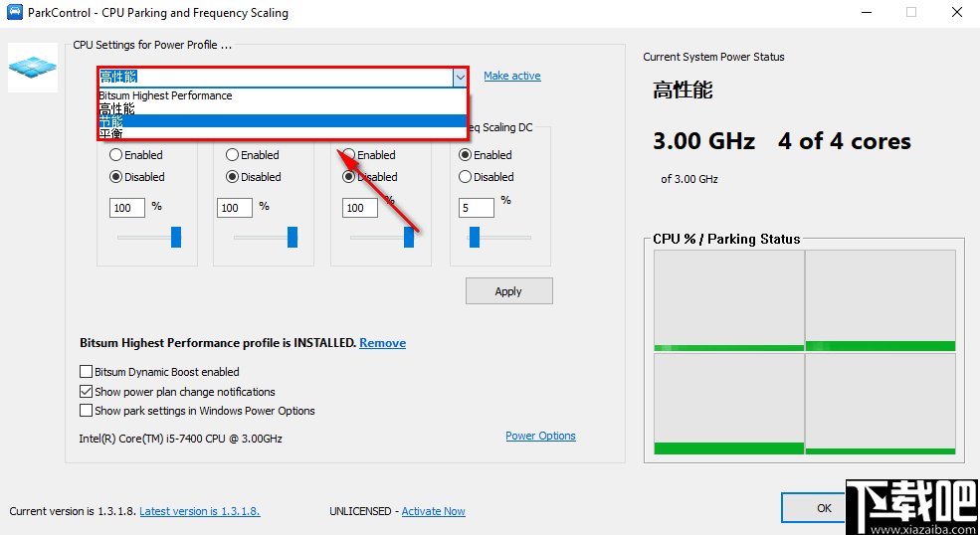Image resolution: width=980 pixels, height=535 pixels.
Task: Focus percent field in leftmost settings group
Action: [127, 208]
